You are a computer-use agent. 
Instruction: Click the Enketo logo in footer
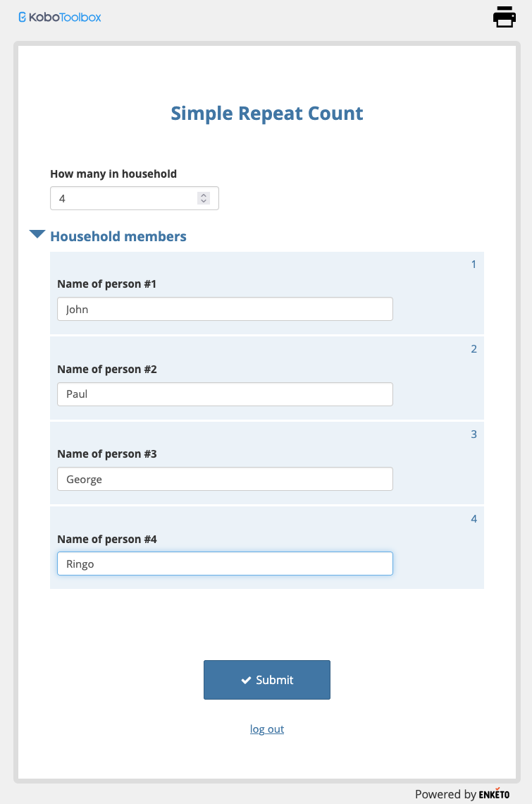pos(494,794)
